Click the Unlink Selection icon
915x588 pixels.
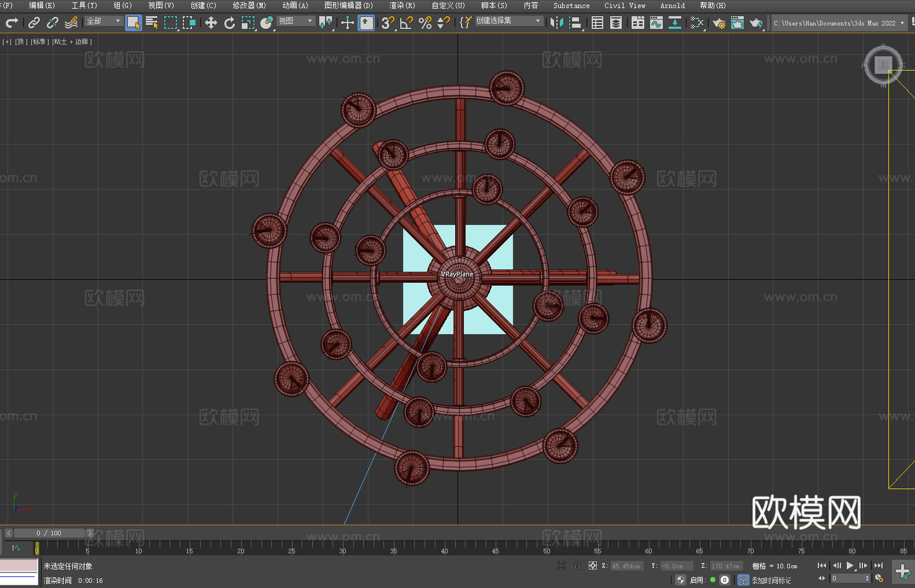(x=53, y=23)
